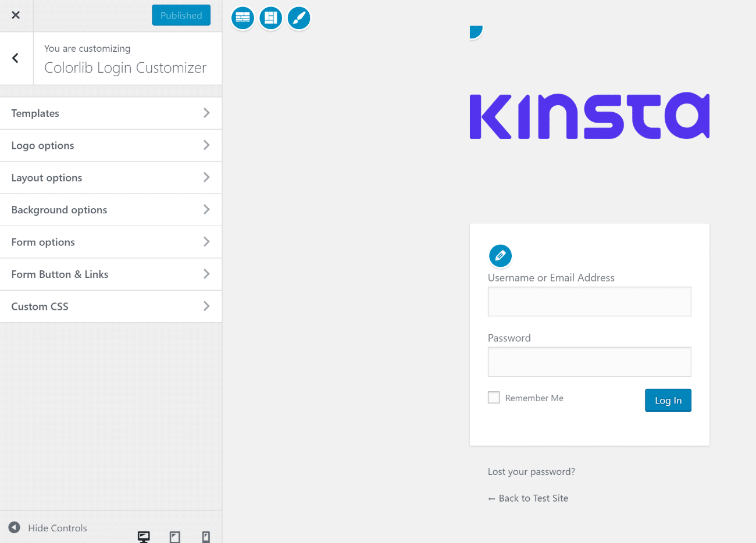The width and height of the screenshot is (756, 543).
Task: Click the Remember Me label text
Action: tap(534, 398)
